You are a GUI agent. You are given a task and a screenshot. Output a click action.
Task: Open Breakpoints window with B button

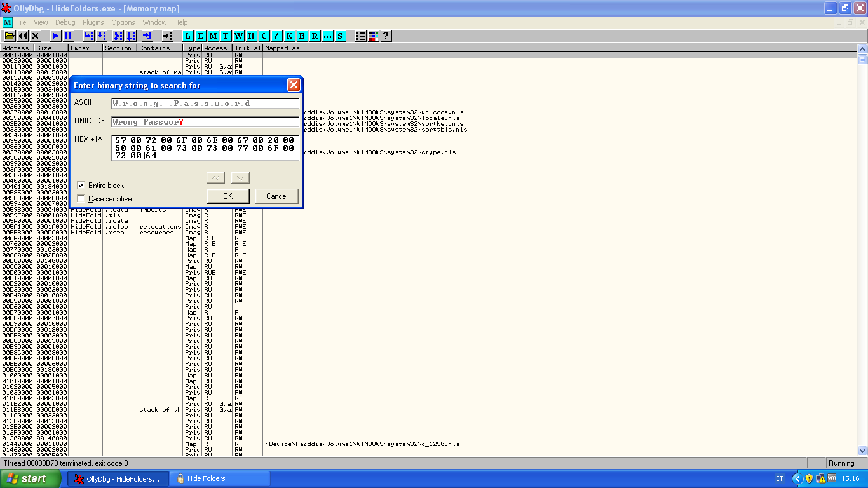click(302, 36)
